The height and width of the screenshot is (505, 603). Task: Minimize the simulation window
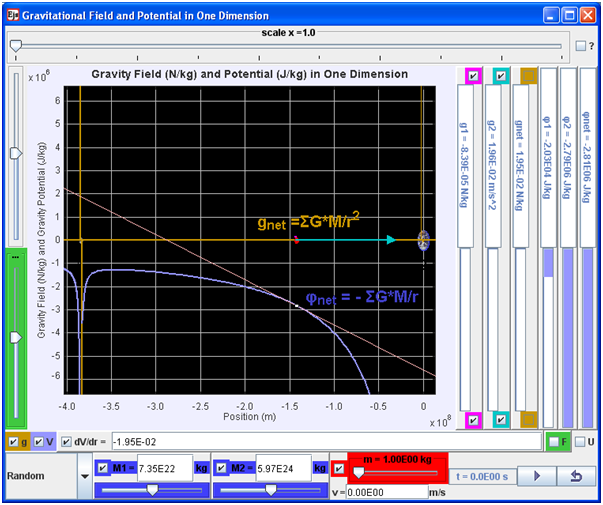click(x=551, y=16)
